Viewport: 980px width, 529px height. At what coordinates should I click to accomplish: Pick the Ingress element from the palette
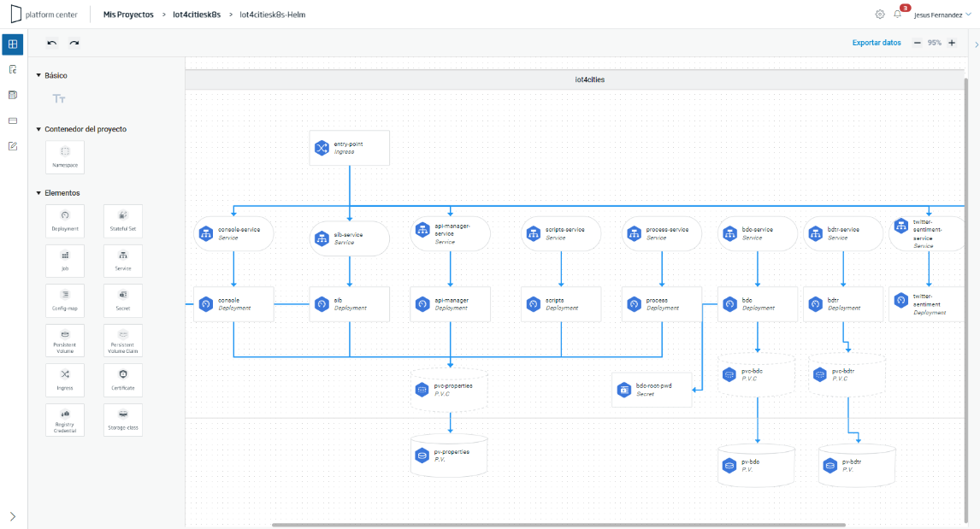64,379
